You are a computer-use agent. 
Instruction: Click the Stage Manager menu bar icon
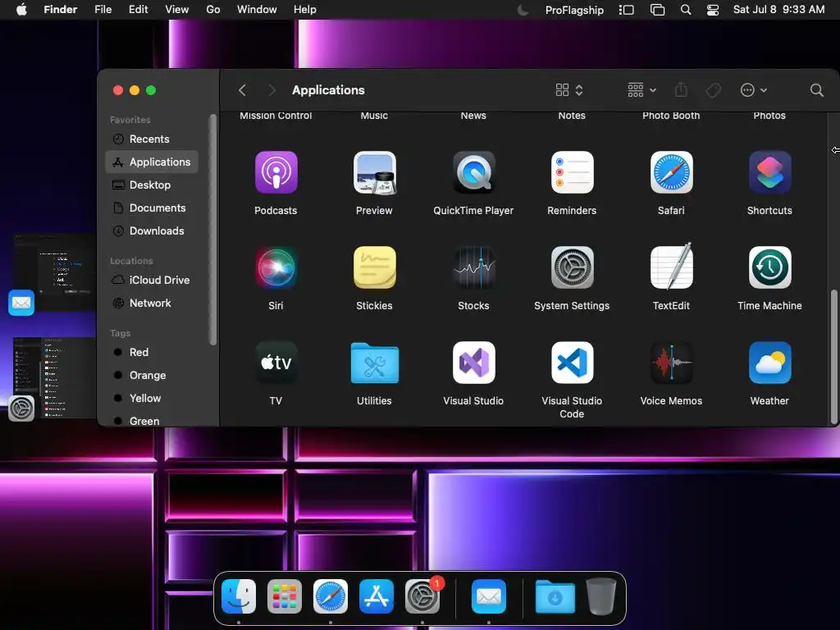[x=626, y=10]
